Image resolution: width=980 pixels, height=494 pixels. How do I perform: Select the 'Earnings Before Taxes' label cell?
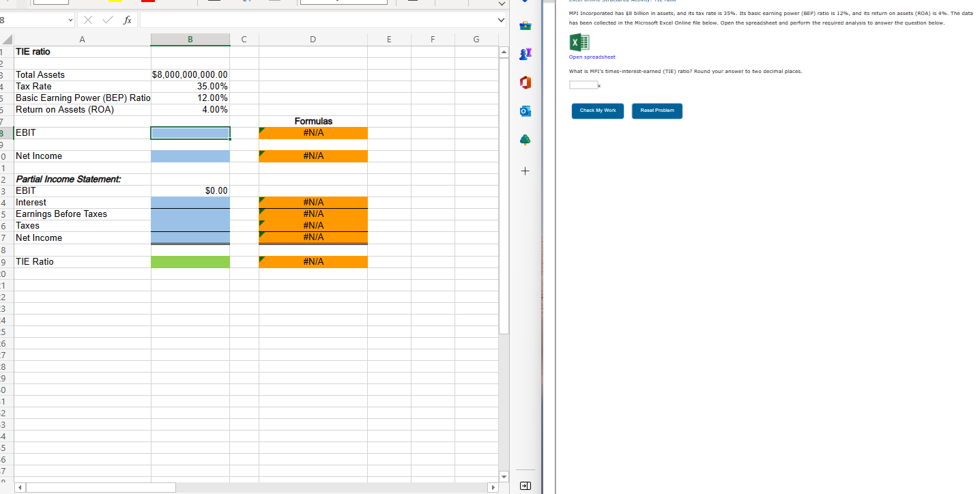pos(82,214)
